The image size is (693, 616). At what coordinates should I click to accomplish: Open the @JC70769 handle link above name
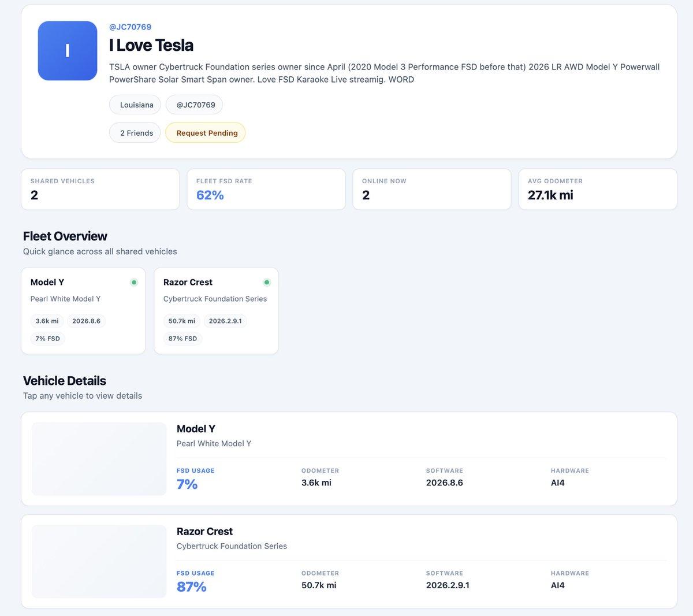[130, 27]
